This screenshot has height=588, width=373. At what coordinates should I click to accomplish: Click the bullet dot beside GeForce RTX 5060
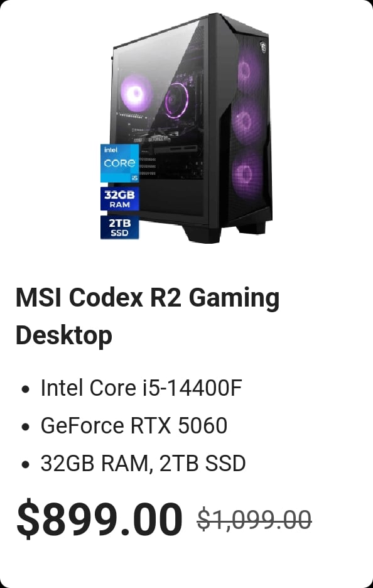coord(26,427)
